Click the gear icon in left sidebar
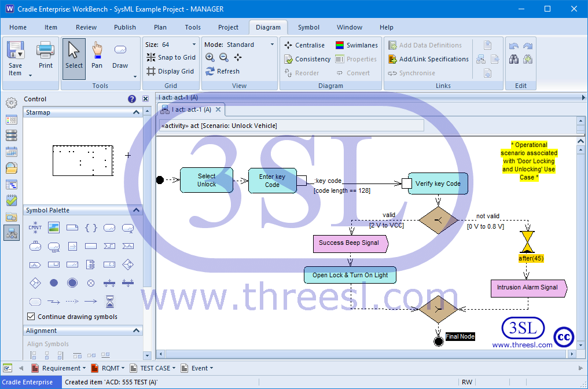Image resolution: width=588 pixels, height=389 pixels. [11, 102]
